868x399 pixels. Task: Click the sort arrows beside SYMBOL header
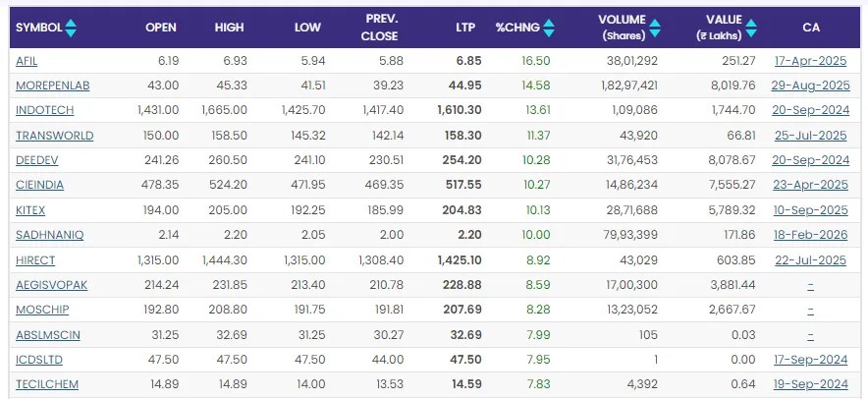[x=71, y=28]
